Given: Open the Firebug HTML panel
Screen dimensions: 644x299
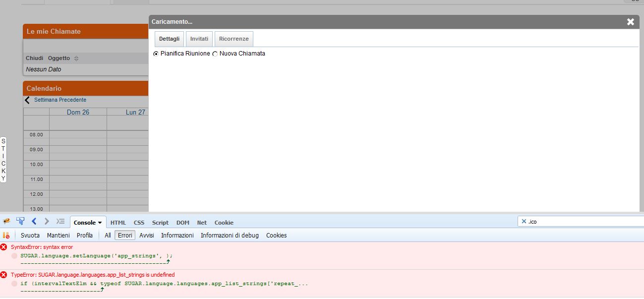Looking at the screenshot, I should (118, 223).
